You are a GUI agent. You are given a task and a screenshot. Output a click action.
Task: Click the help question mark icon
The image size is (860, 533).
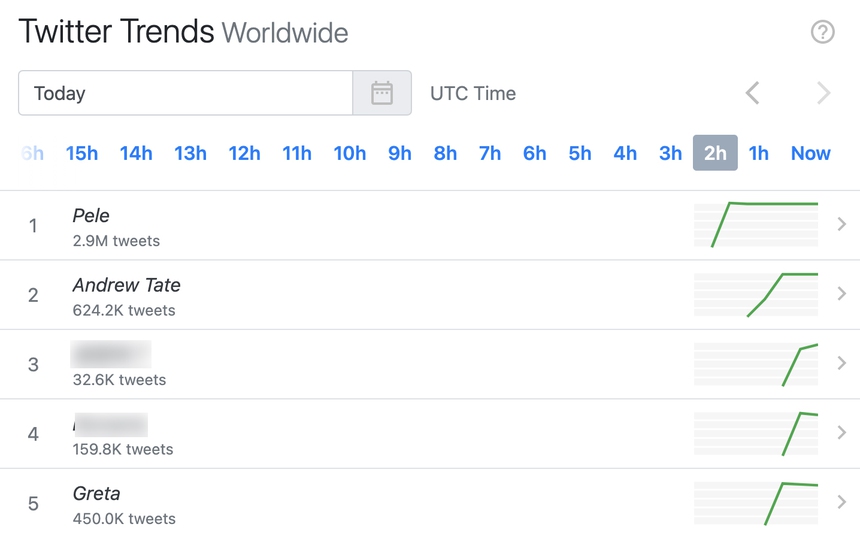pyautogui.click(x=822, y=32)
